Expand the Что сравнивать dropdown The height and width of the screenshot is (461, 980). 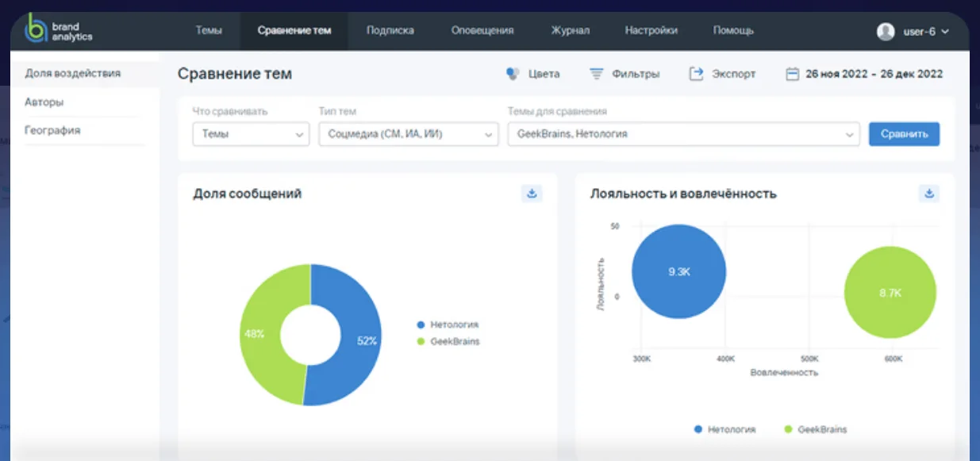251,135
